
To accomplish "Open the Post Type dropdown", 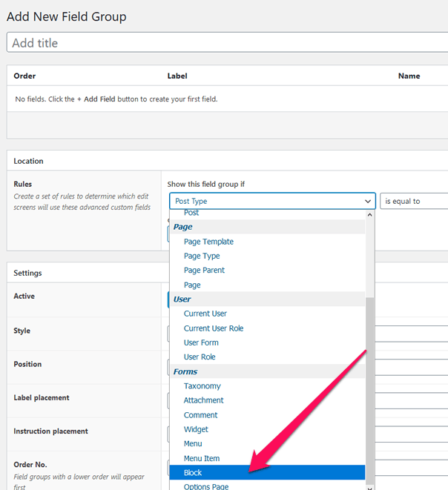I will pos(271,201).
